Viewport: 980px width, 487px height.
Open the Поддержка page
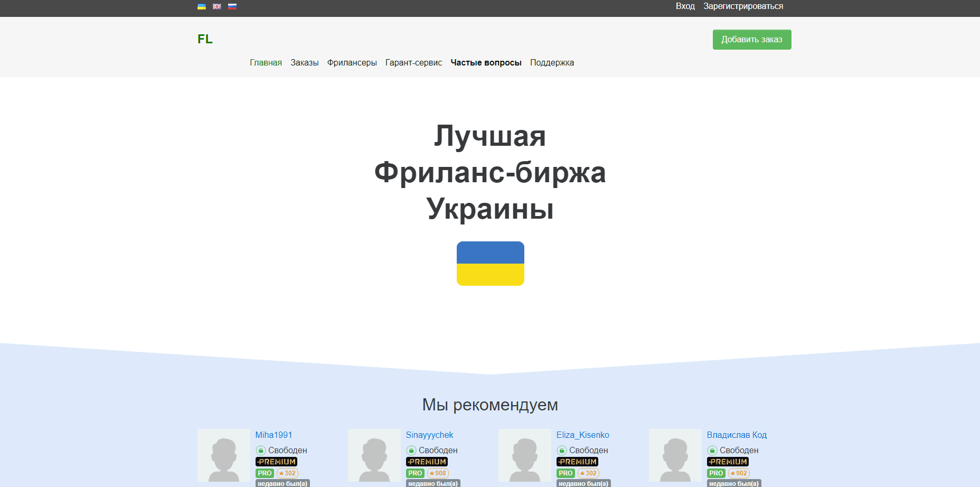(551, 62)
